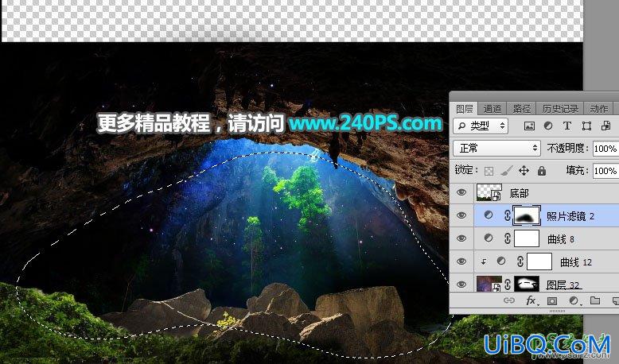Filter layers by type (T) icon
619x364 pixels.
click(567, 126)
